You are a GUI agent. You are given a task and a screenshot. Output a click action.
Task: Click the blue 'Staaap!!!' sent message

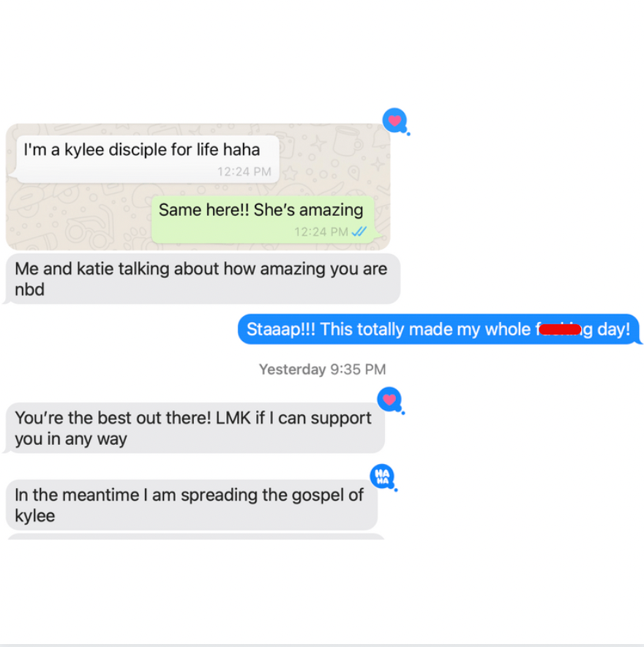point(439,329)
